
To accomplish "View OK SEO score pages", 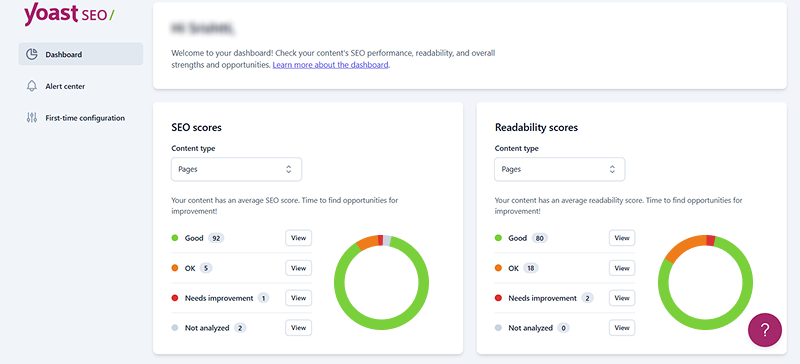I will 298,268.
